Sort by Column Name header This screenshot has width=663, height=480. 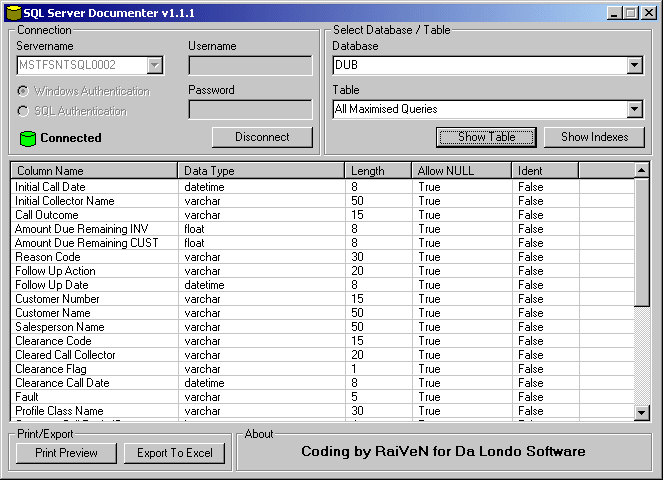pos(94,171)
